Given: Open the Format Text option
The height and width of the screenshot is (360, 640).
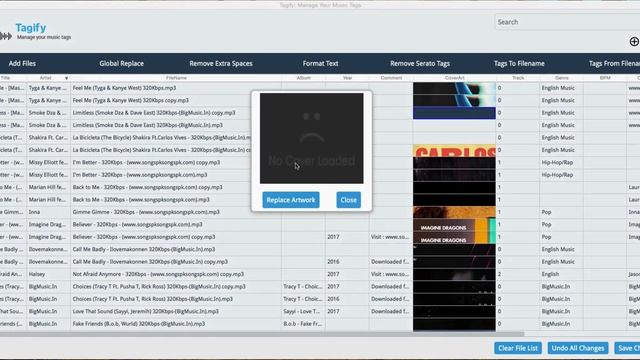Looking at the screenshot, I should pos(320,63).
